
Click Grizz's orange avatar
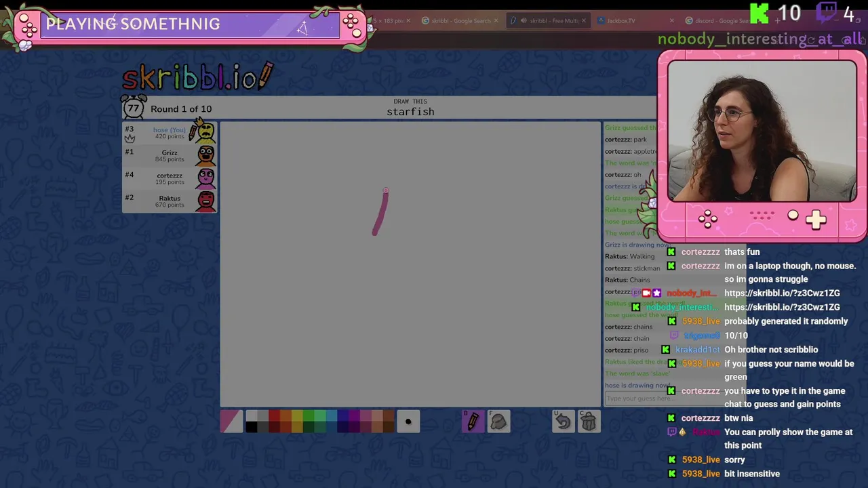205,156
